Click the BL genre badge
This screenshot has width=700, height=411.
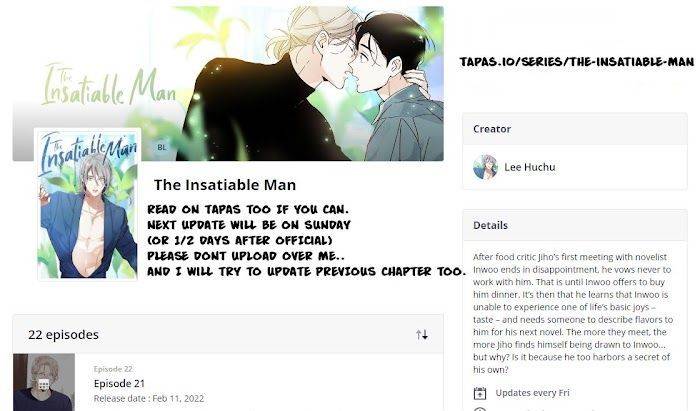[x=162, y=147]
